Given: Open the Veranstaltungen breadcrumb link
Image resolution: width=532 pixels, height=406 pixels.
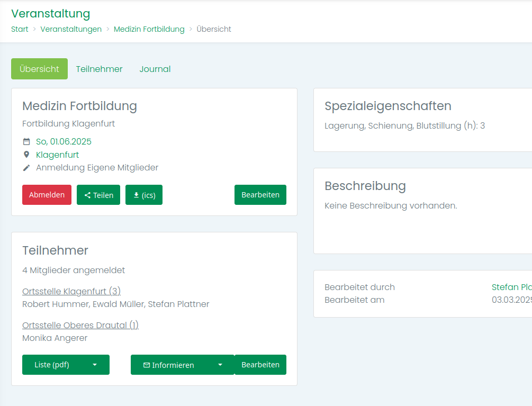Looking at the screenshot, I should [71, 29].
